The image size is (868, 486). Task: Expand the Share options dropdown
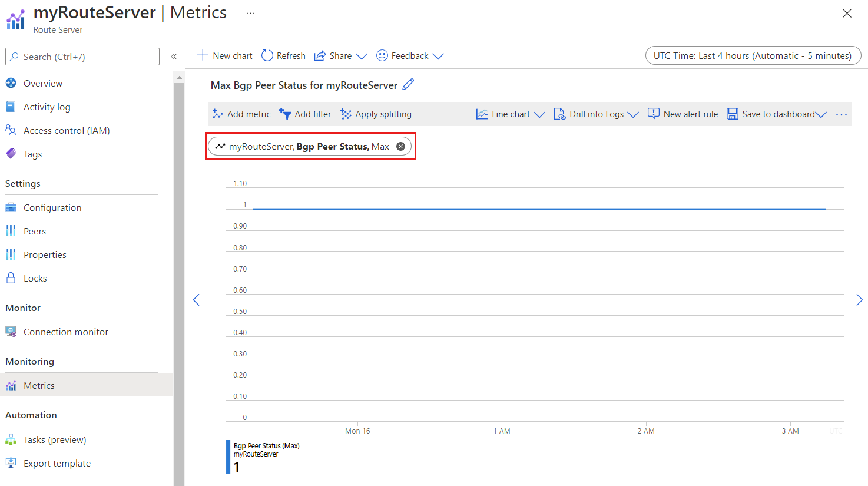pos(340,55)
